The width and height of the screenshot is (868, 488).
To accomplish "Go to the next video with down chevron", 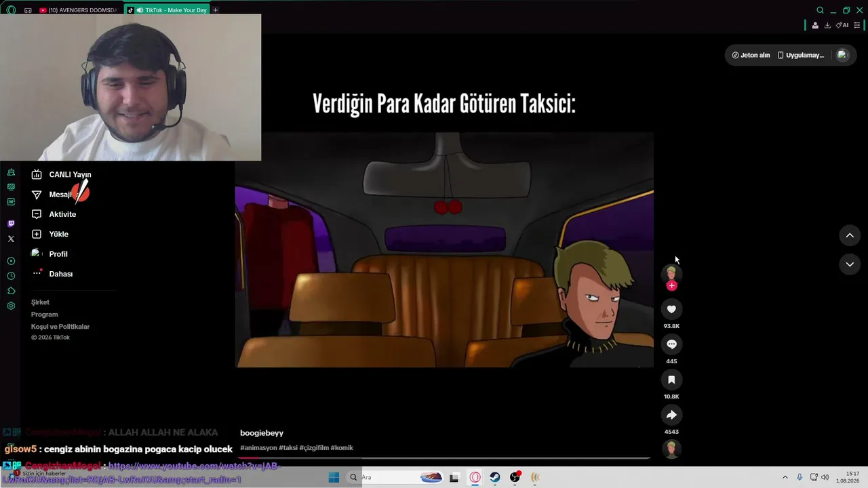I will coord(850,264).
